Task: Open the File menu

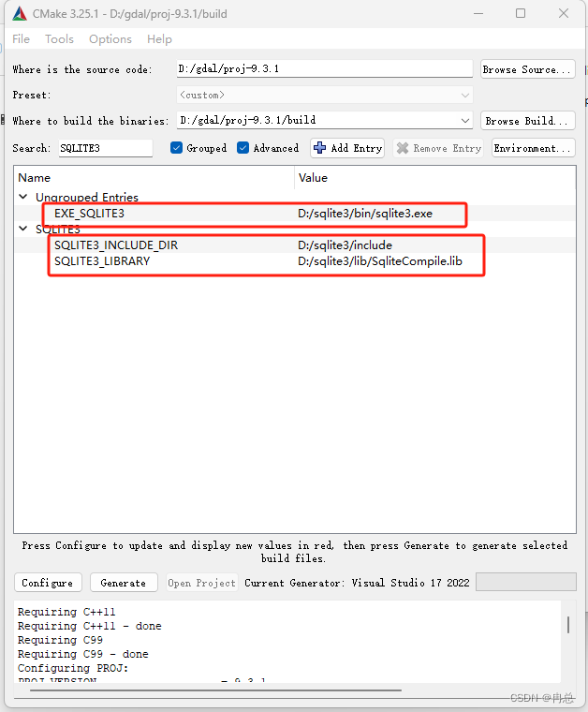Action: point(21,39)
